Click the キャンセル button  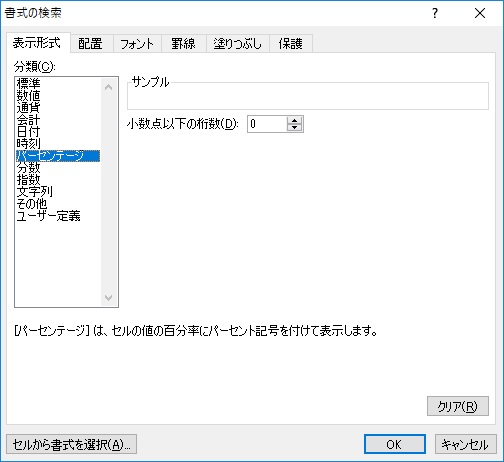tap(465, 444)
